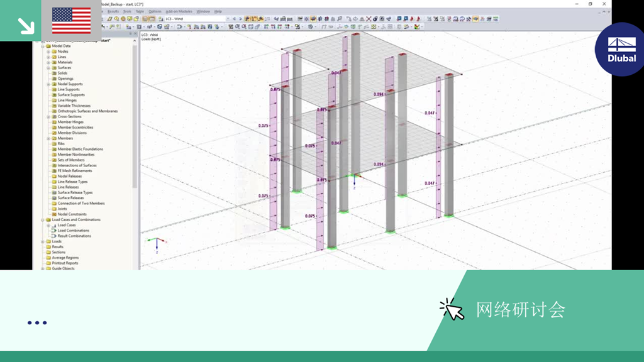Click the Printout Reports folder icon
This screenshot has height=362, width=644.
coord(48,263)
